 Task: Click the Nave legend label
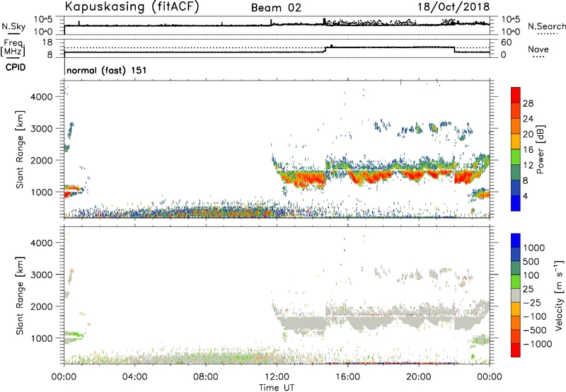[538, 49]
